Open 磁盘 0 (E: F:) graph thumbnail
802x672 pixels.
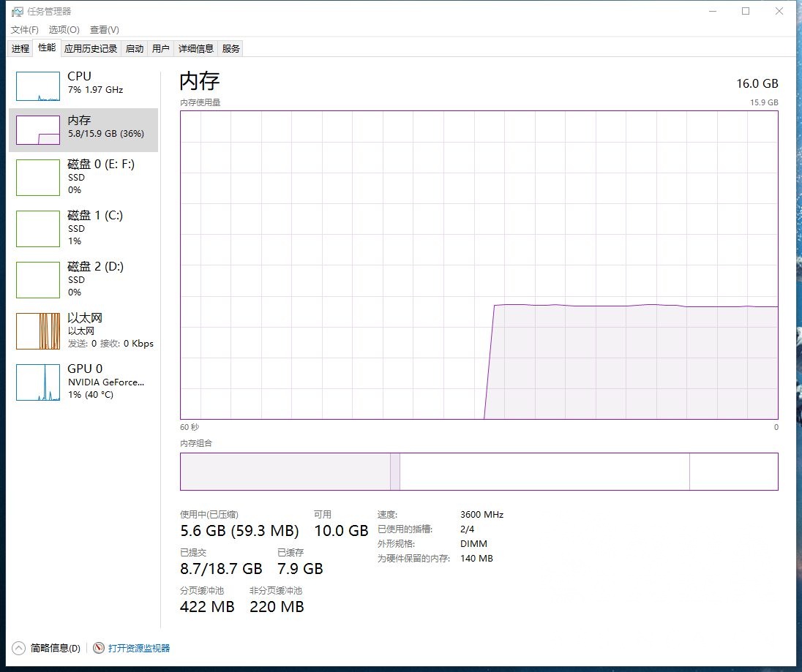38,178
